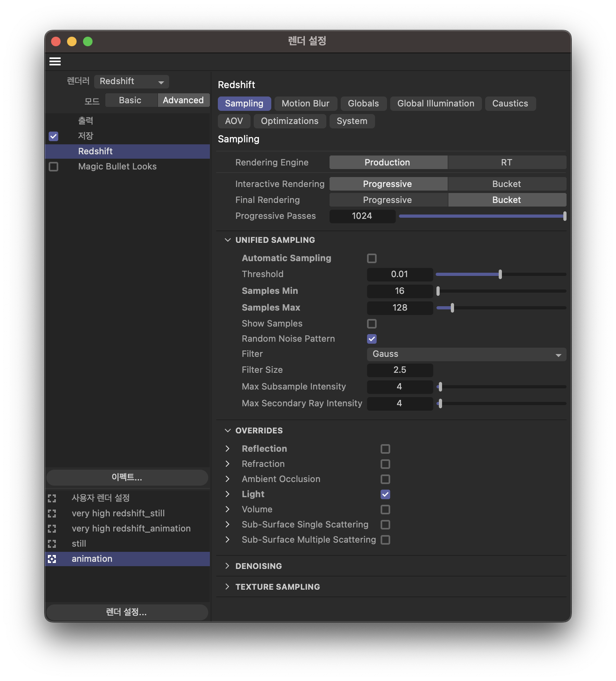Enable Sub-Surface Single Scattering checkbox
The image size is (616, 681).
(x=385, y=524)
